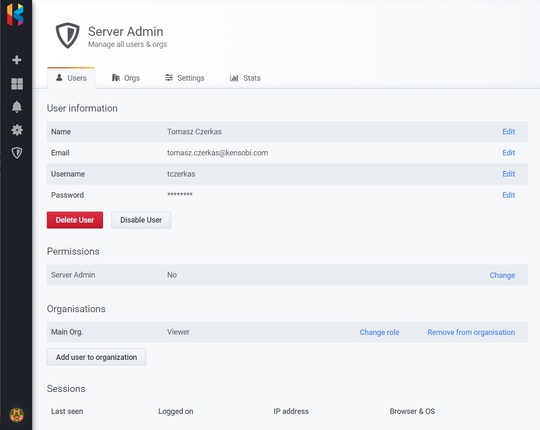Click Add user to organization button

[x=96, y=357]
